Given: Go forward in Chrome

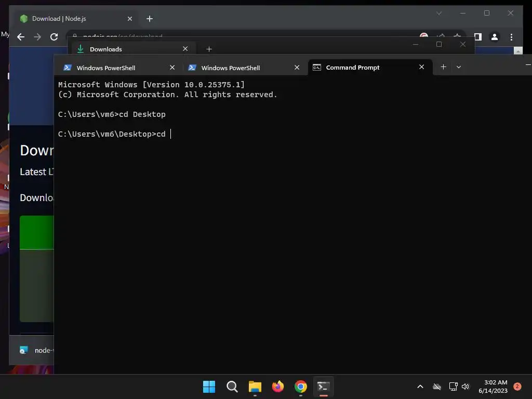Looking at the screenshot, I should 37,37.
